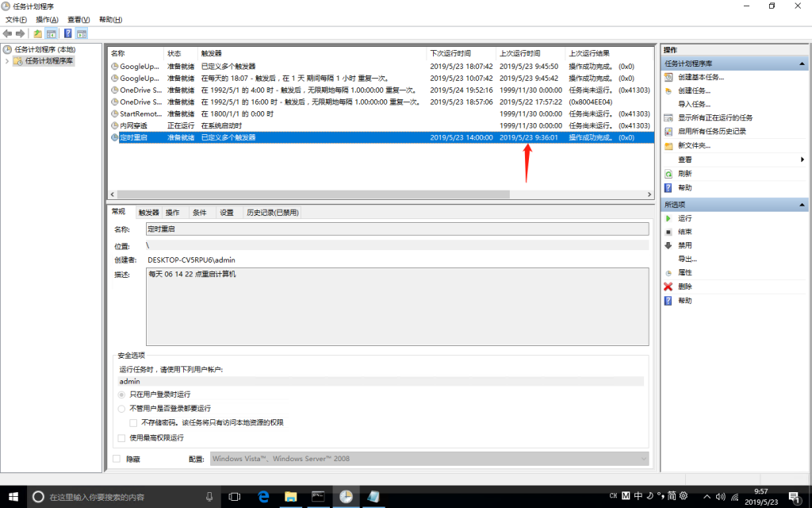Image resolution: width=812 pixels, height=508 pixels.
Task: Sort by 名称 column header
Action: [x=136, y=53]
